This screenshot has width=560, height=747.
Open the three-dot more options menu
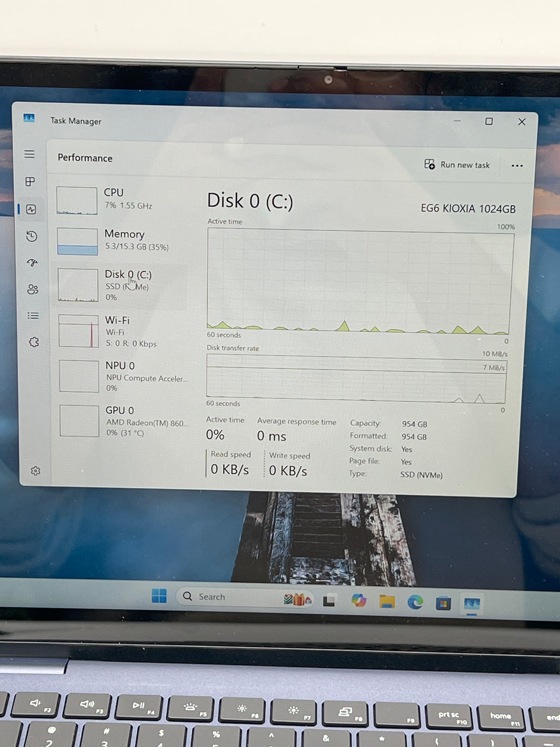point(517,166)
